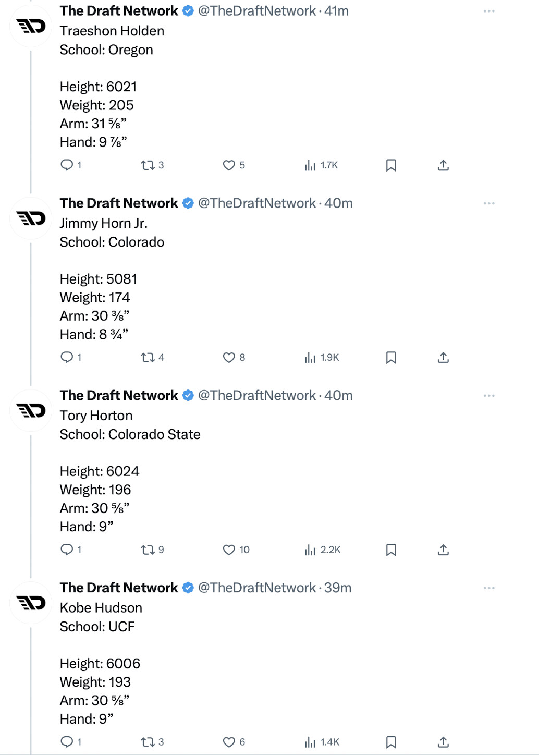
Task: Share the Traeshon Holden tweet
Action: 443,165
